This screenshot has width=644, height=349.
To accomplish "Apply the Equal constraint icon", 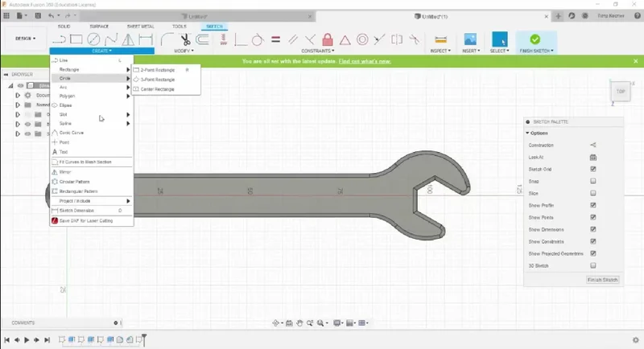I will point(275,39).
